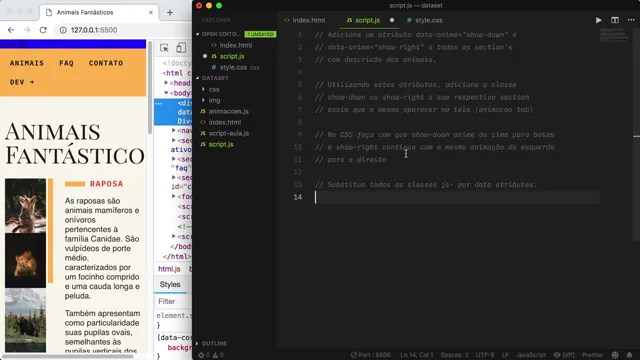The image size is (640, 360).
Task: Expand the nav element in DevTools
Action: click(x=173, y=131)
